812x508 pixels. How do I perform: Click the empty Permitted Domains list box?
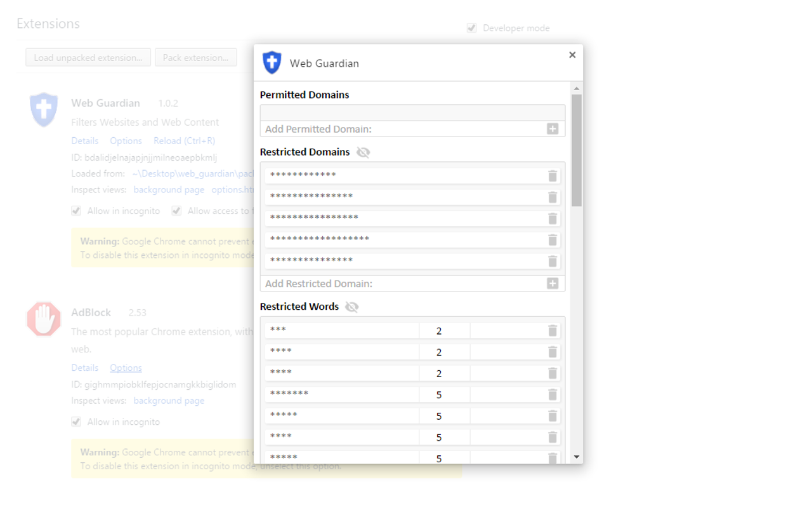[412, 113]
